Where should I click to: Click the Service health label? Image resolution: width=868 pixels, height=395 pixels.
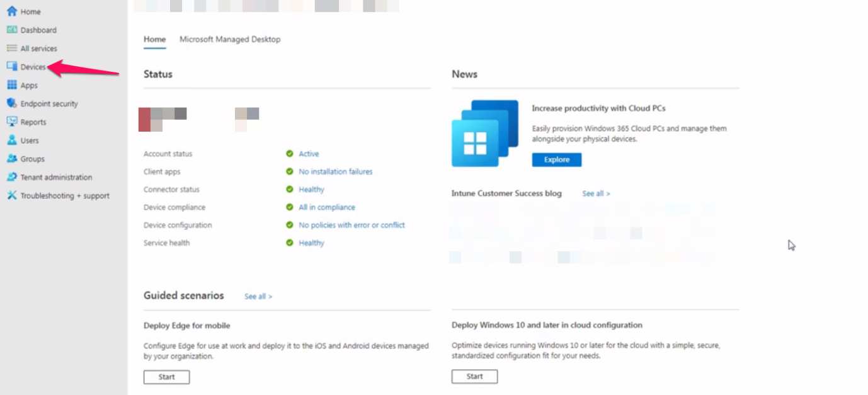(x=167, y=243)
